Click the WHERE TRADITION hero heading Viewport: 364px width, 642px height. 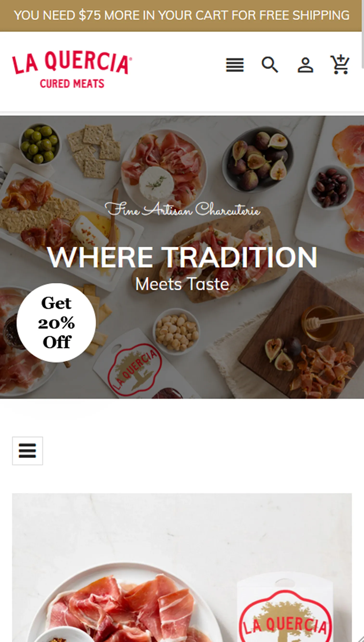pyautogui.click(x=182, y=257)
